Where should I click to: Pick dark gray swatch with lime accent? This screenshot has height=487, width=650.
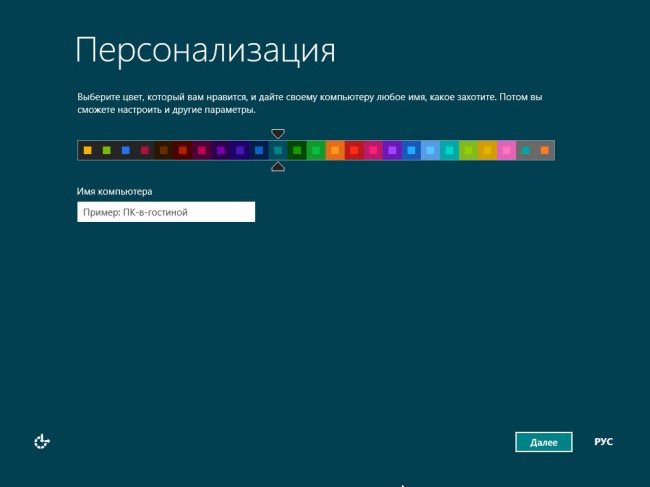coord(107,150)
